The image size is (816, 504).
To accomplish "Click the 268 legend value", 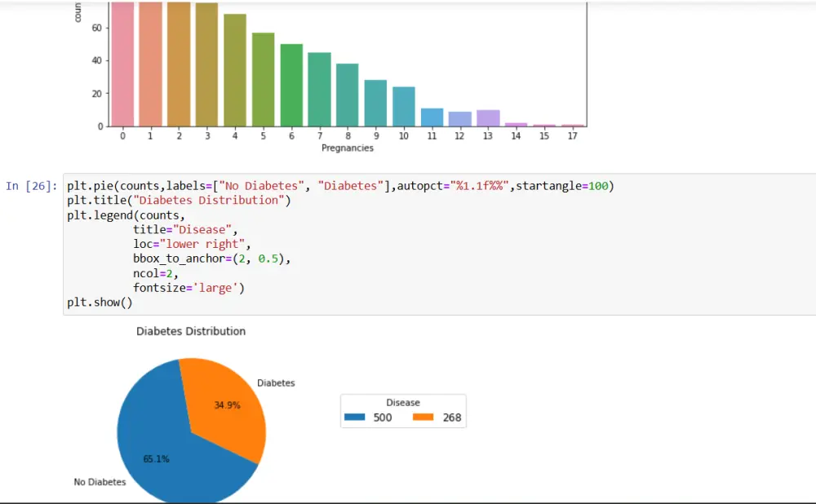I will (452, 418).
